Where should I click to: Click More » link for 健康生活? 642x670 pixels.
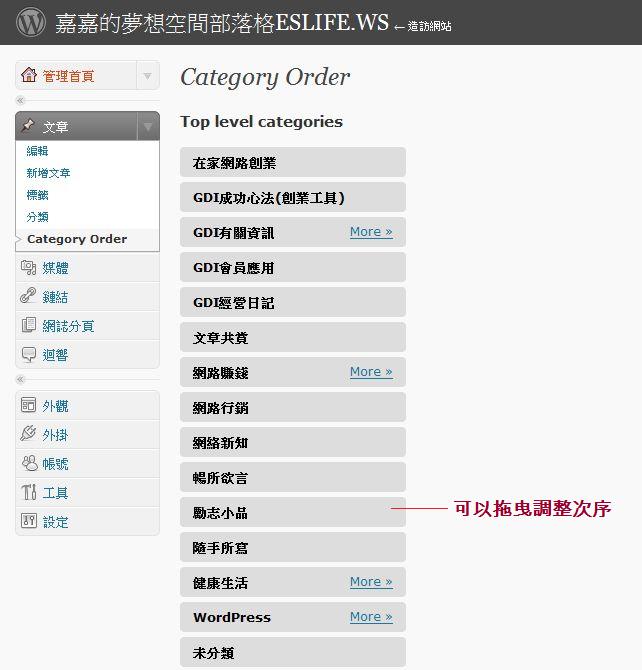371,582
